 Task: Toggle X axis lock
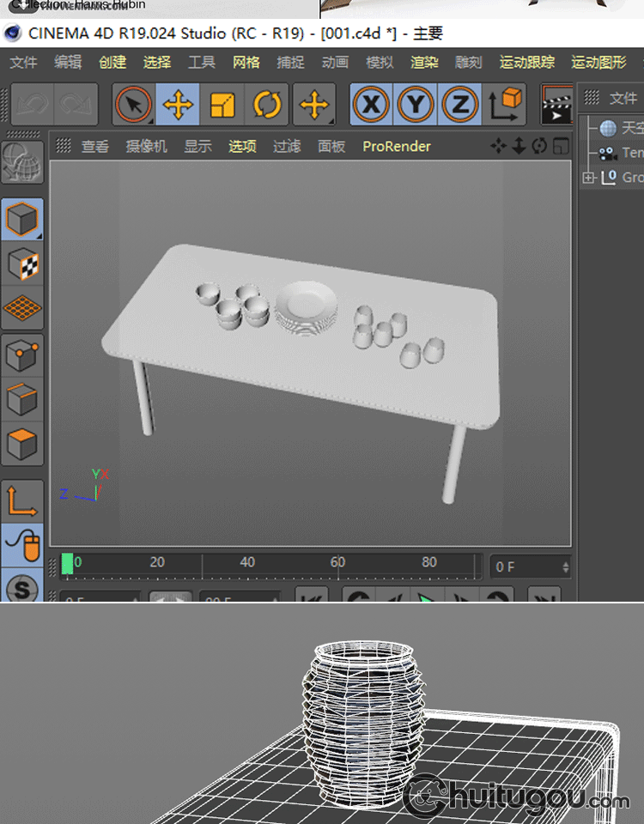click(371, 105)
